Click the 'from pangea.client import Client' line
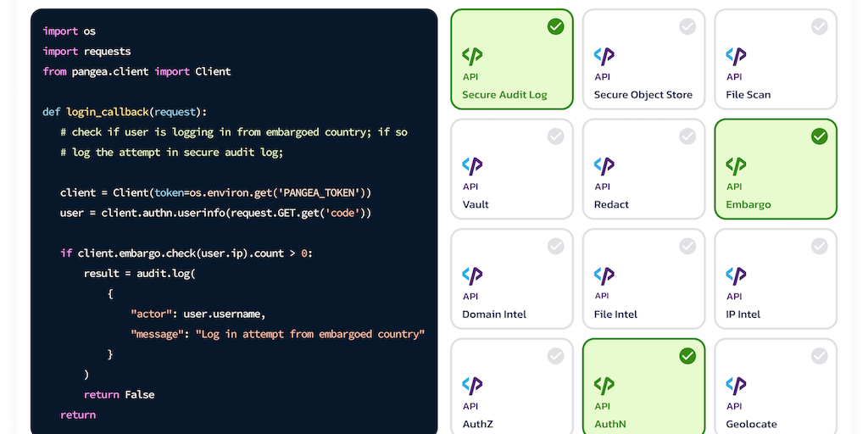Image resolution: width=868 pixels, height=434 pixels. (x=136, y=71)
